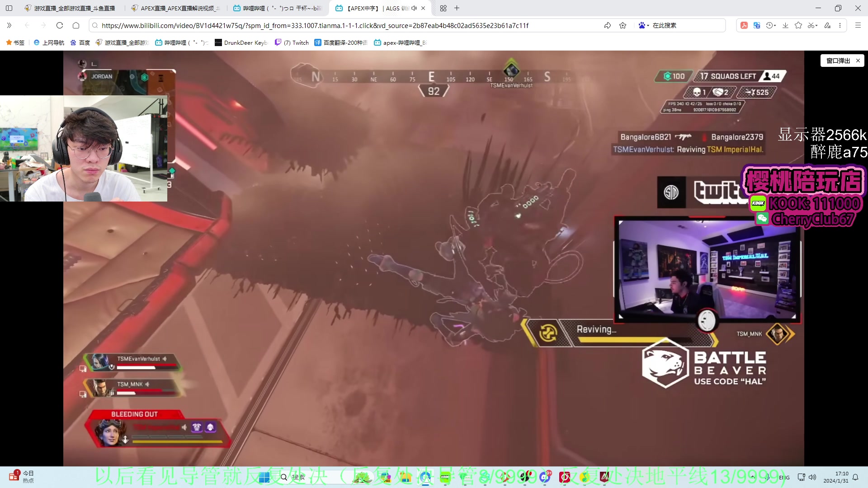Click the browser reload button

[x=60, y=25]
